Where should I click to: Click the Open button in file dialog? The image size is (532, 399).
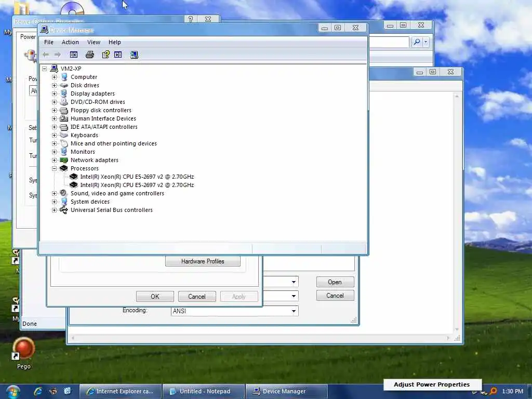(335, 282)
